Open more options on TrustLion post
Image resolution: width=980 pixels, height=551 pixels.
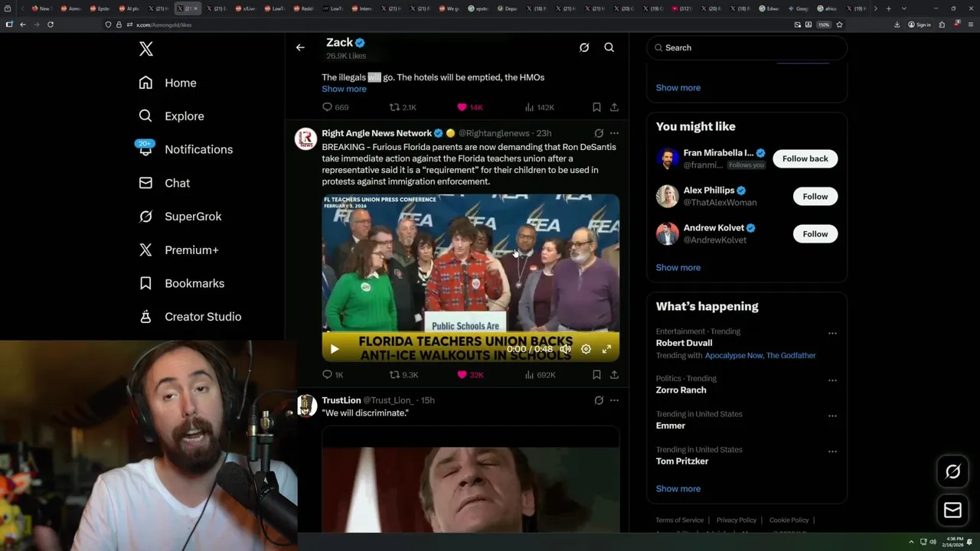[614, 400]
